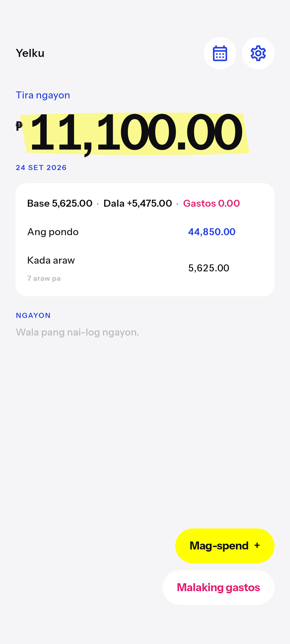Tap the Base 5,625.00 figure
The image size is (290, 644).
click(60, 203)
